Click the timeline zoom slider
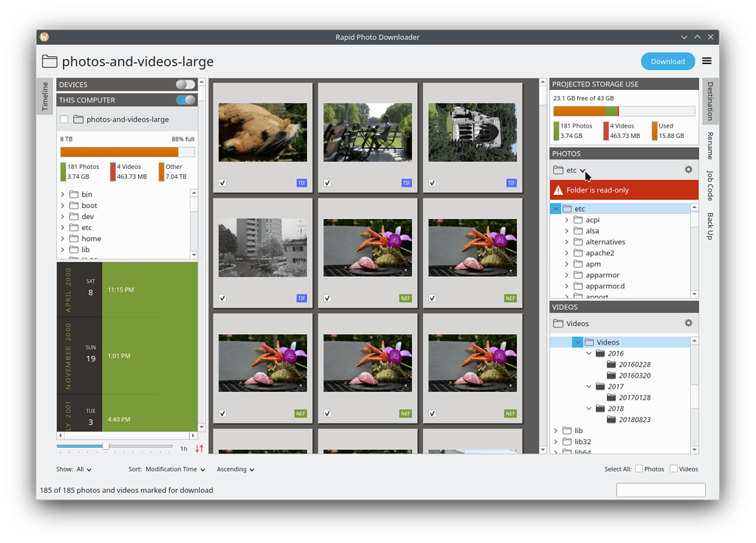756x543 pixels. (106, 446)
